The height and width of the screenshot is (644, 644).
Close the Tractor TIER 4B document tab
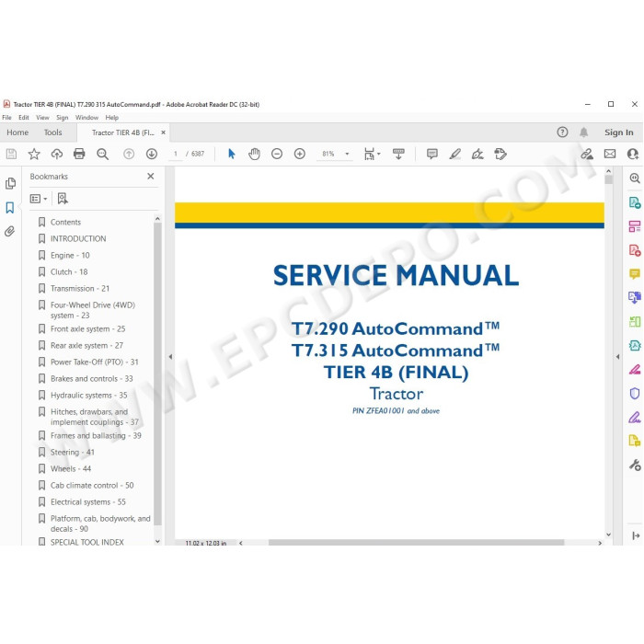point(163,132)
